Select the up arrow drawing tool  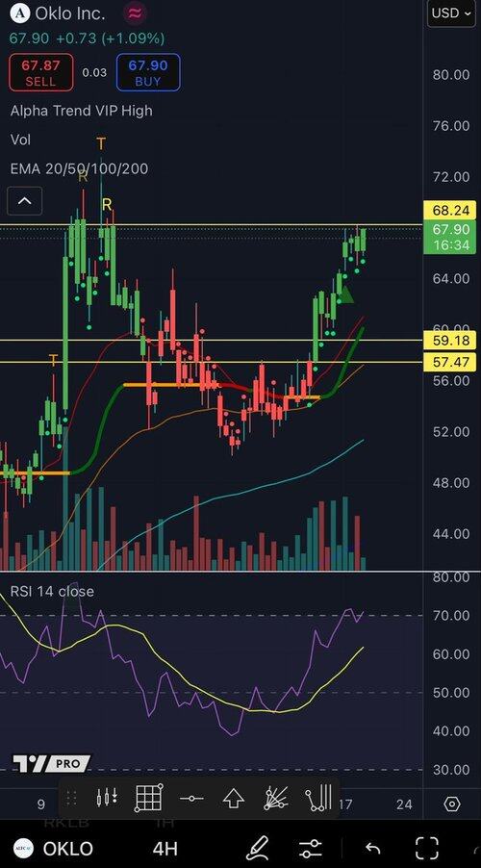[233, 799]
